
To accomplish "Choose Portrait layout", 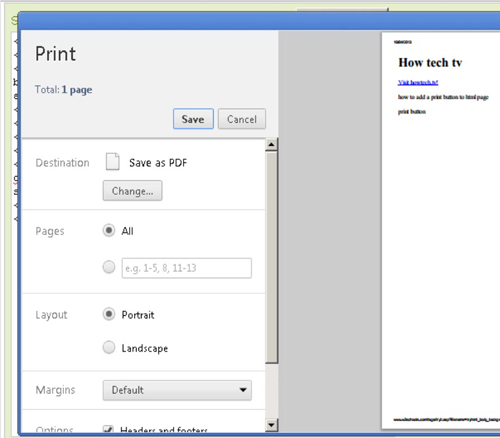I will pos(109,314).
